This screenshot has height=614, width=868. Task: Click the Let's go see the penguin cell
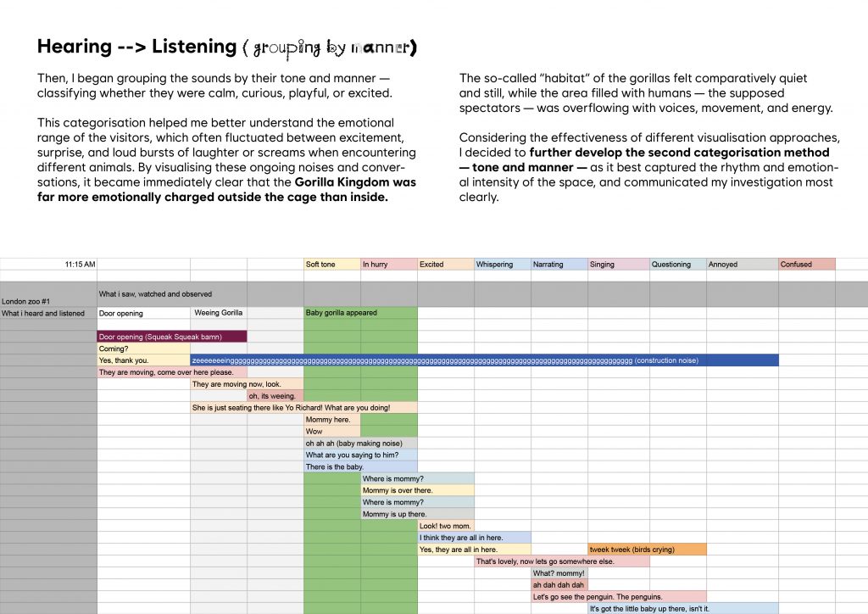pyautogui.click(x=619, y=597)
